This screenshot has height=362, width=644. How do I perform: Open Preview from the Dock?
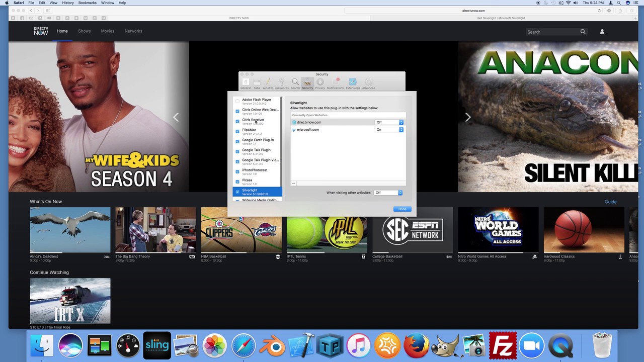[x=186, y=346]
